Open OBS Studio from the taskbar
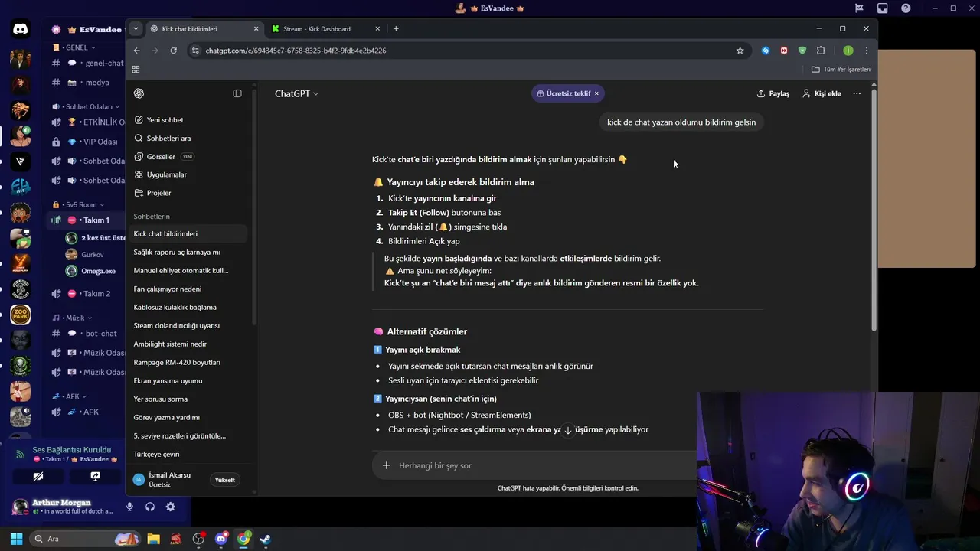980x551 pixels. tap(198, 539)
